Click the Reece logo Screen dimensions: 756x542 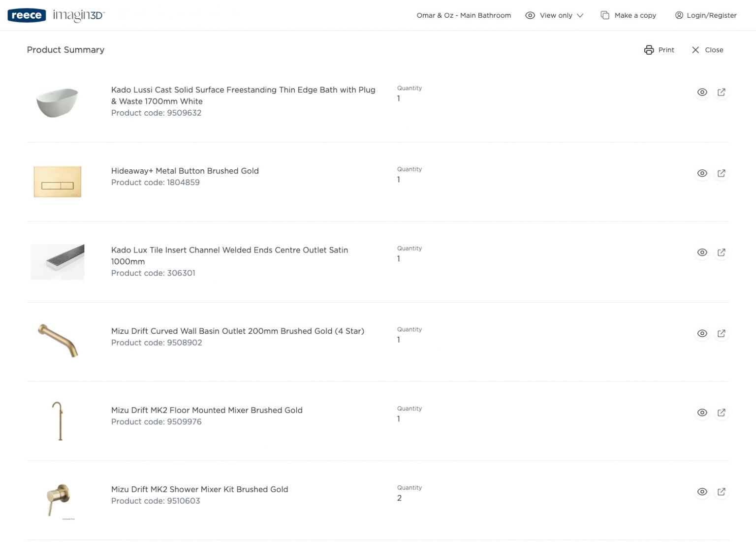point(27,15)
